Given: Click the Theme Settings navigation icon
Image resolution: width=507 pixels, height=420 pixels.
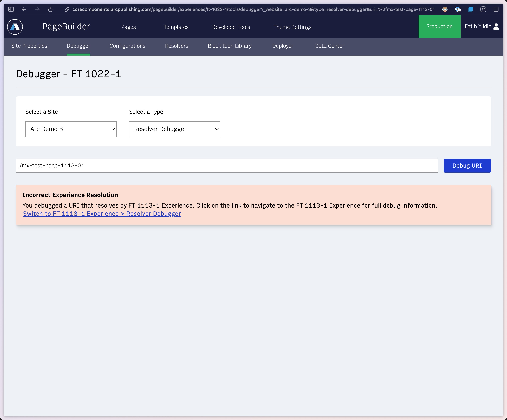Looking at the screenshot, I should pos(292,27).
